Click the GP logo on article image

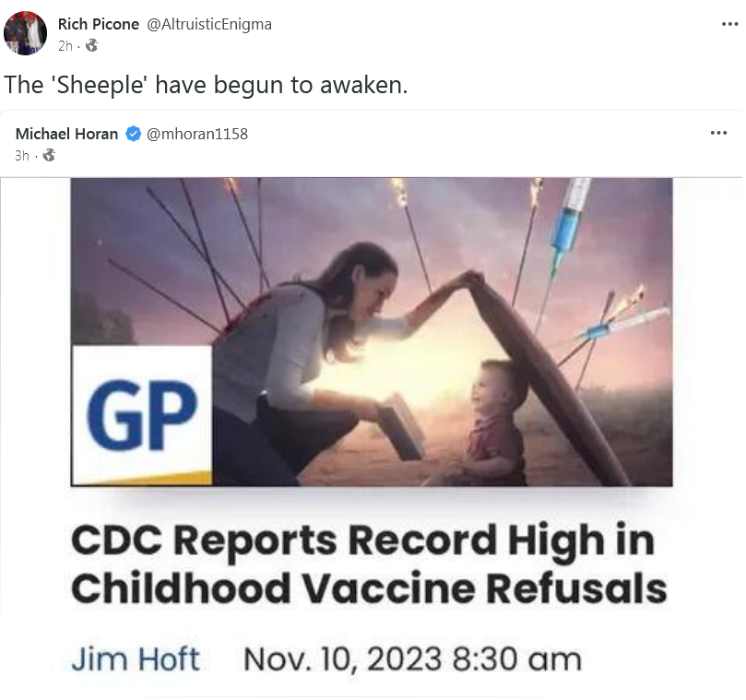click(x=142, y=415)
